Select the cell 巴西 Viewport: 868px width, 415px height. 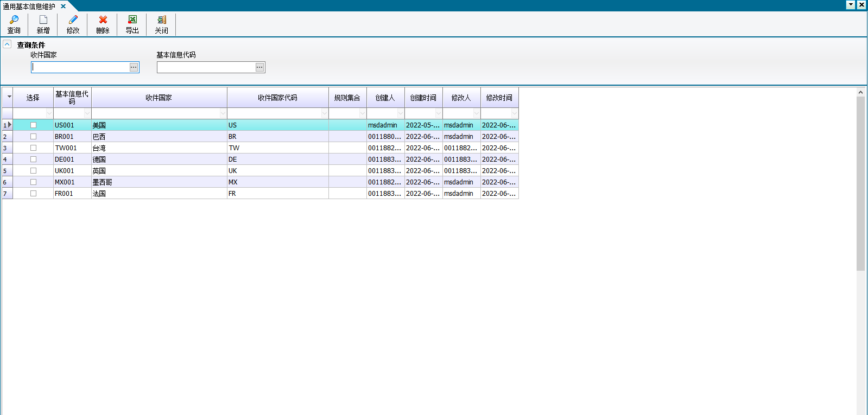click(159, 137)
